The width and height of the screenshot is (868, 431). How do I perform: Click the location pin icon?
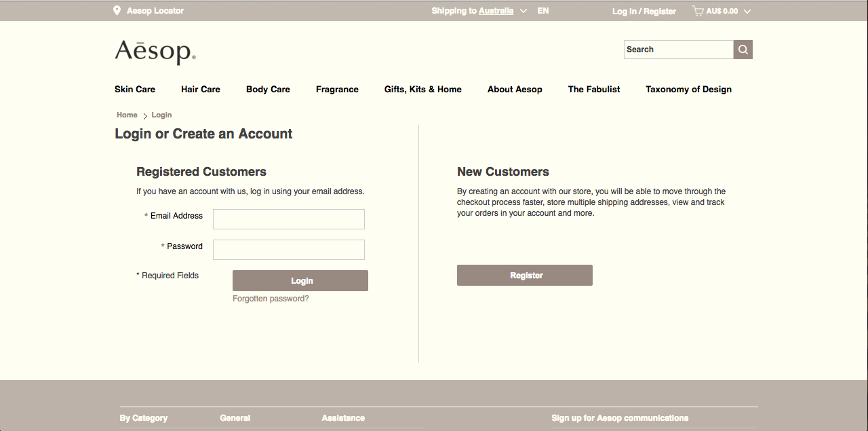117,11
